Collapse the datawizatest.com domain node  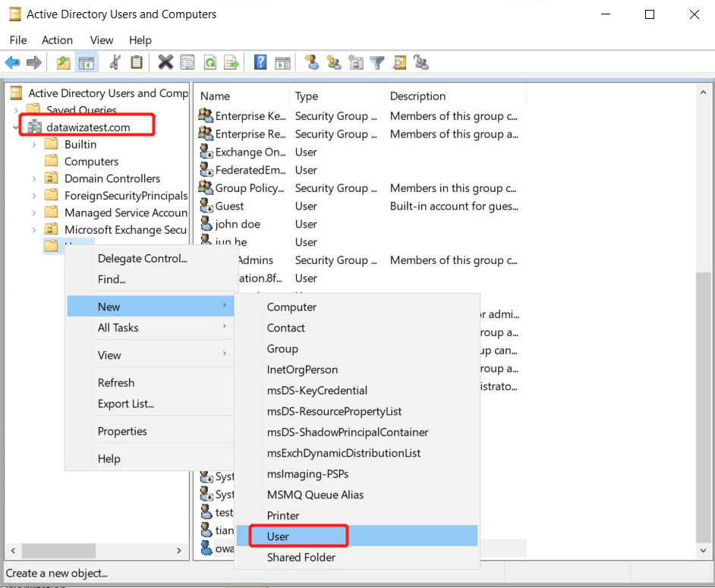[x=16, y=127]
